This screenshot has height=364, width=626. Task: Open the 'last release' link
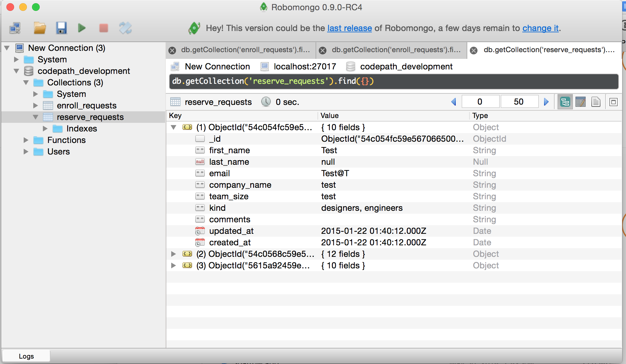(x=349, y=28)
